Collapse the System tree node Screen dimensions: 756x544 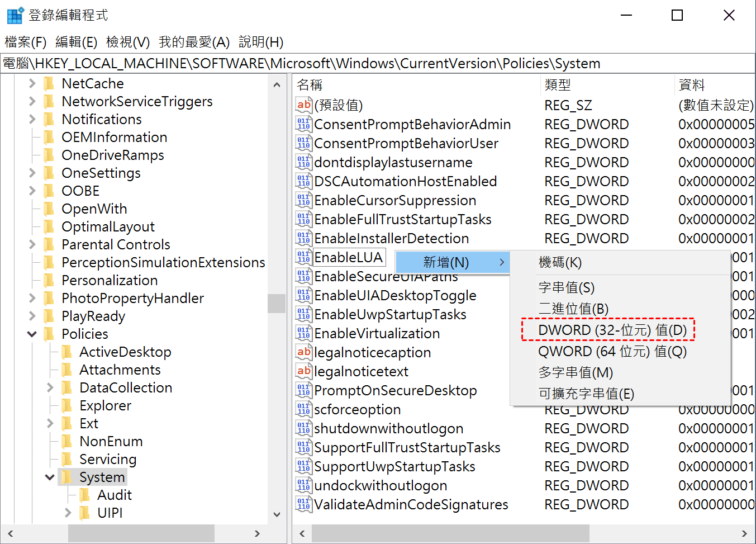(x=50, y=477)
